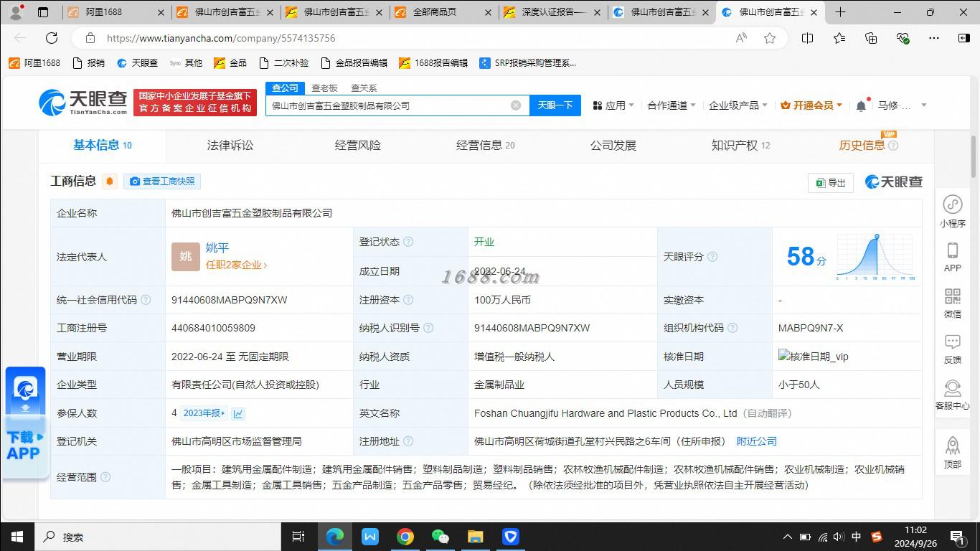
Task: Click the orange alert bell beside 工商信息
Action: 110,182
